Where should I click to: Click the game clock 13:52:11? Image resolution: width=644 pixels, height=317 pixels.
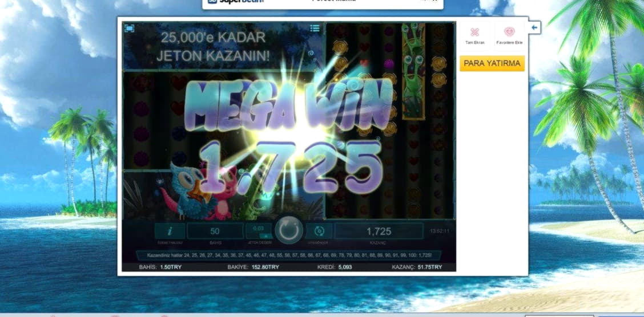click(x=440, y=231)
